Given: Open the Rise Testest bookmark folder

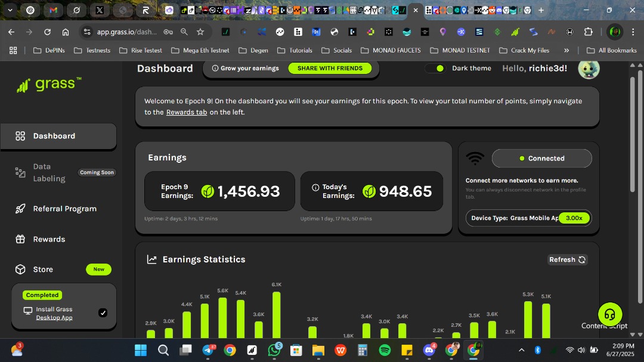Looking at the screenshot, I should (x=141, y=51).
